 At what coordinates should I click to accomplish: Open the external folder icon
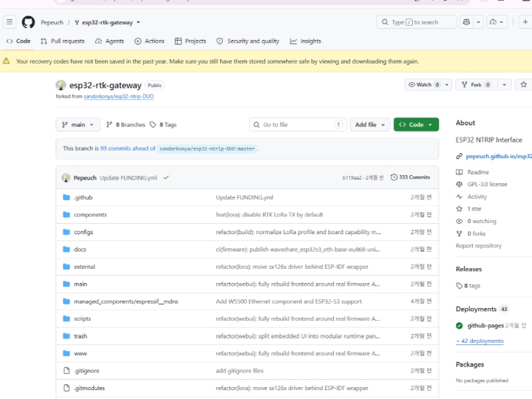tap(66, 267)
